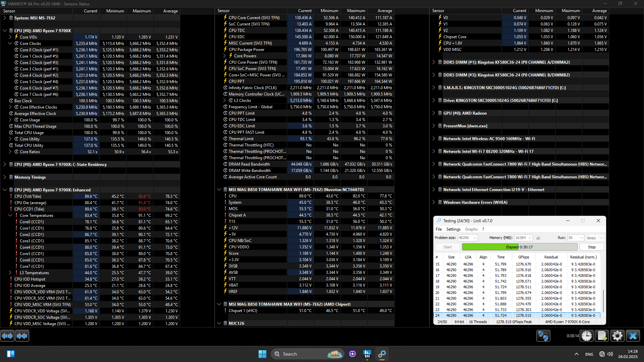Open the Problem size dropdown in LinX
The height and width of the screenshot is (362, 644).
pos(475,238)
